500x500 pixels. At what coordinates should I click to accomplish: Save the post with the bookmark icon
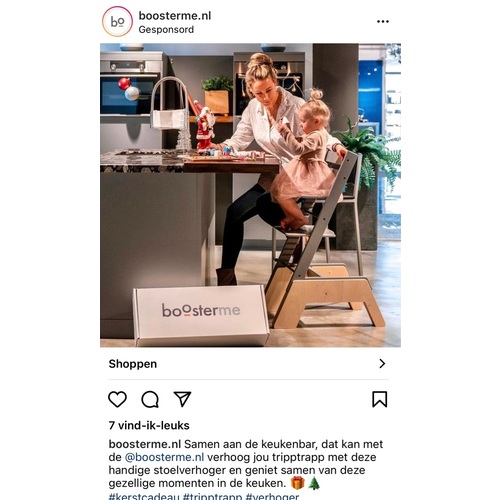point(380,399)
